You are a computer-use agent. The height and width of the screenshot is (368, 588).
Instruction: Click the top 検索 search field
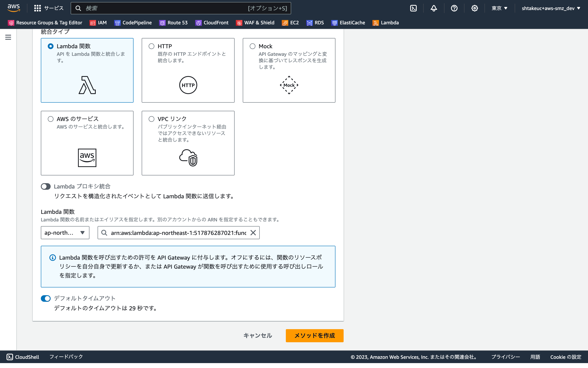(181, 8)
